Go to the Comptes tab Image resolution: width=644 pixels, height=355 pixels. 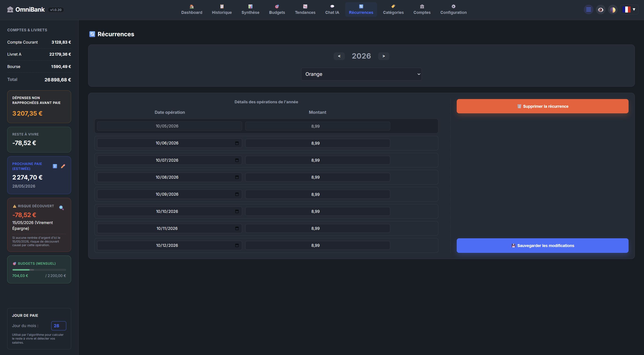(422, 9)
